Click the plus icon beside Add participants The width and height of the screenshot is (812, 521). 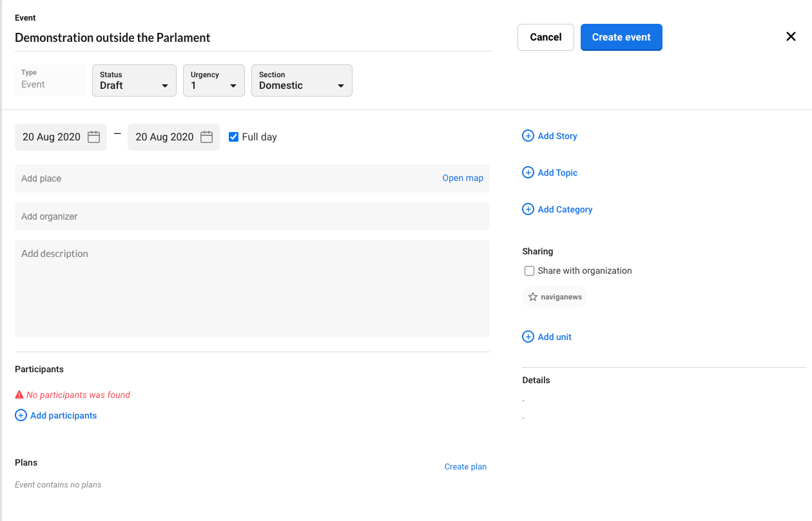[x=21, y=415]
